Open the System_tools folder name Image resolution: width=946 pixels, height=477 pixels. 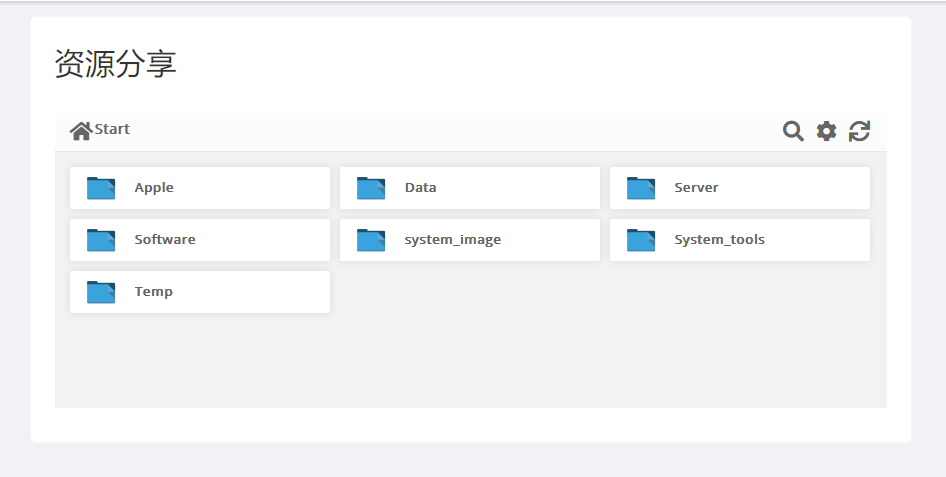click(x=719, y=240)
